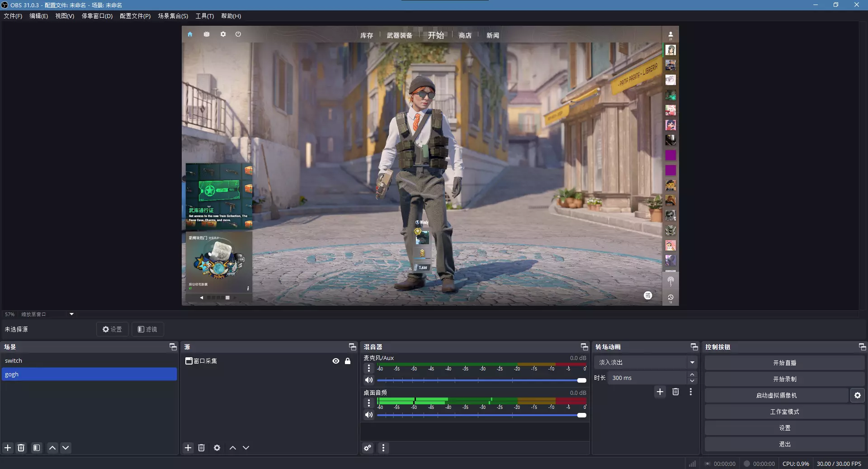Screen dimensions: 868x469
Task: Open scene filters icon in the scenes toolbar
Action: click(37, 448)
